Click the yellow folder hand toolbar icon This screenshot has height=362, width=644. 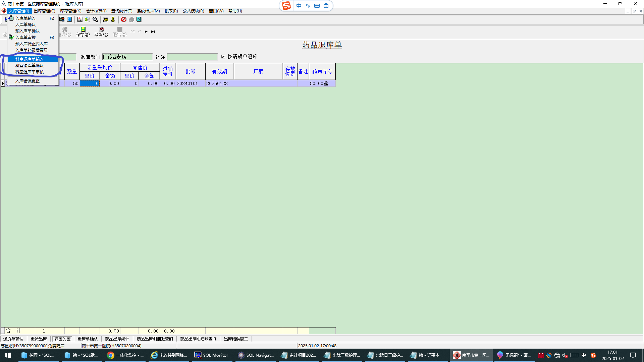pyautogui.click(x=105, y=19)
